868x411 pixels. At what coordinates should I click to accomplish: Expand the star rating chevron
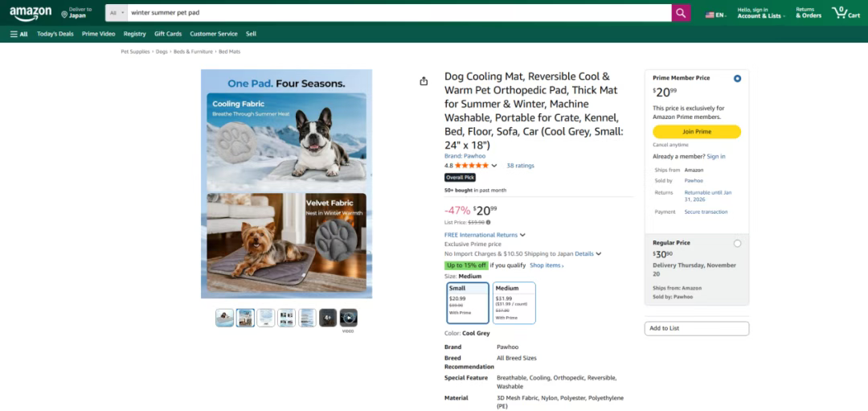(494, 166)
